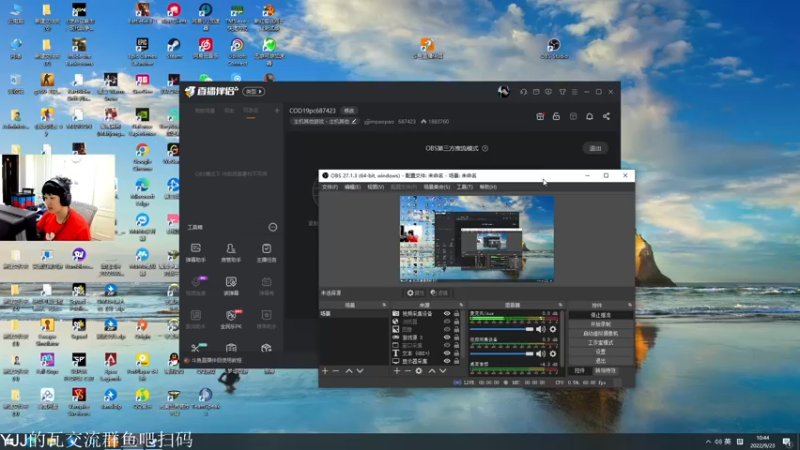Open hamburger menu icon in Douyu title bar
Screen dimensions: 800x450
click(574, 92)
